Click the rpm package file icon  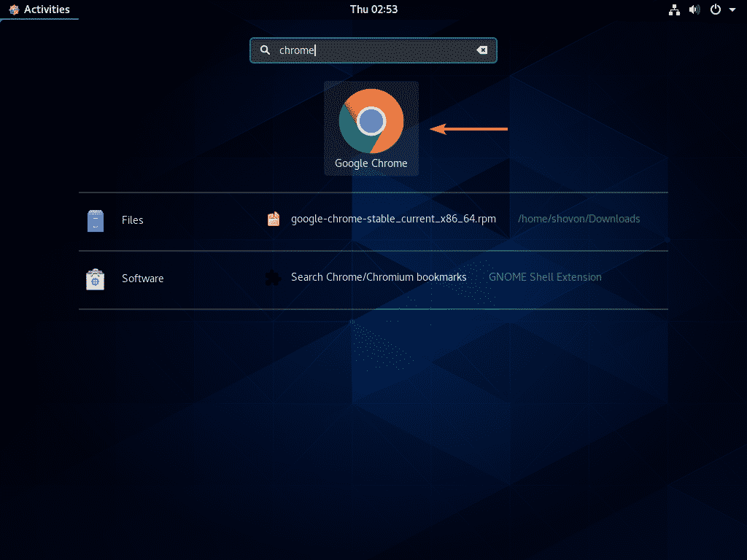(x=274, y=219)
